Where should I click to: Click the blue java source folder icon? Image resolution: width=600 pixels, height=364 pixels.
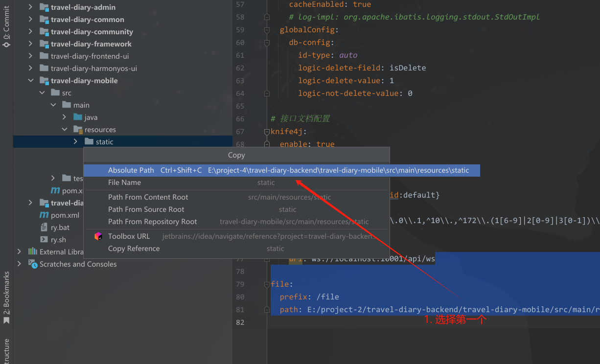tap(77, 117)
